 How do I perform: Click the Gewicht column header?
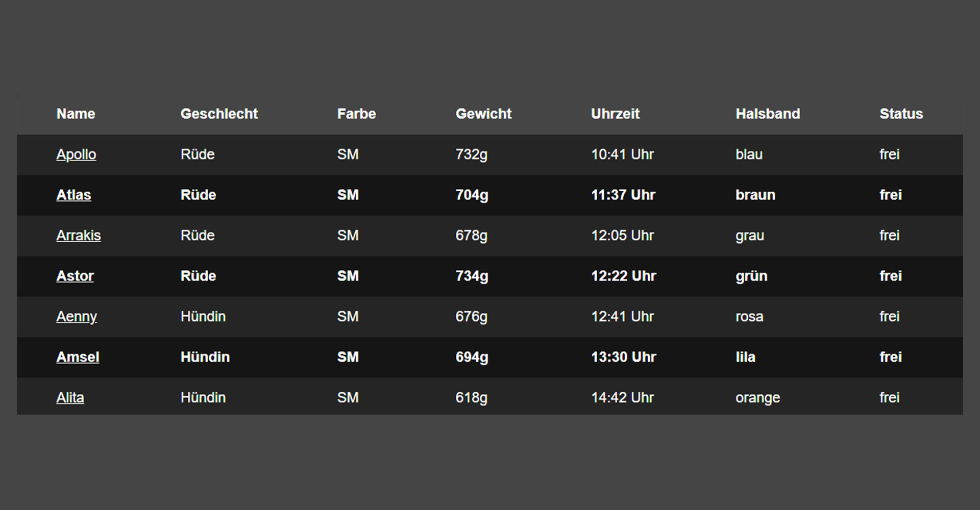[483, 114]
